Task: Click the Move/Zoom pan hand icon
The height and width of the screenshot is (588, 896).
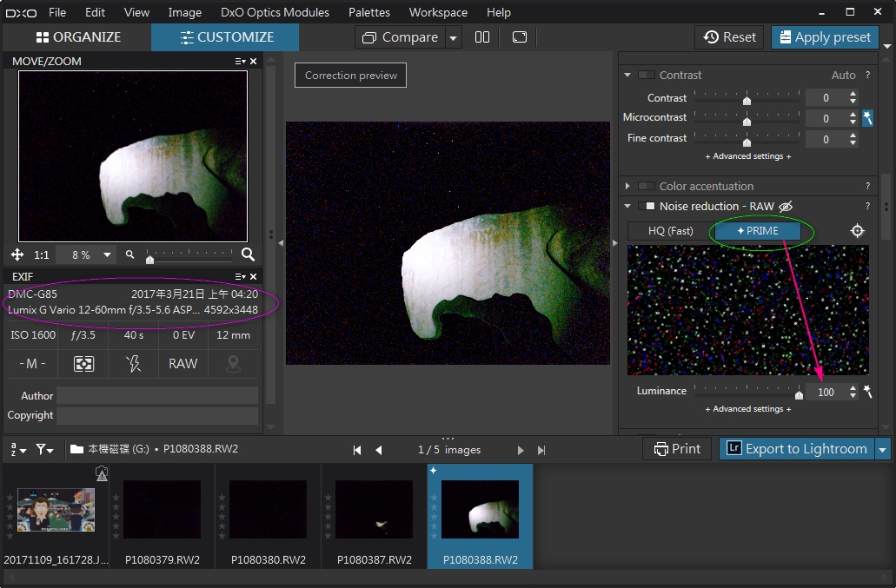Action: point(17,254)
